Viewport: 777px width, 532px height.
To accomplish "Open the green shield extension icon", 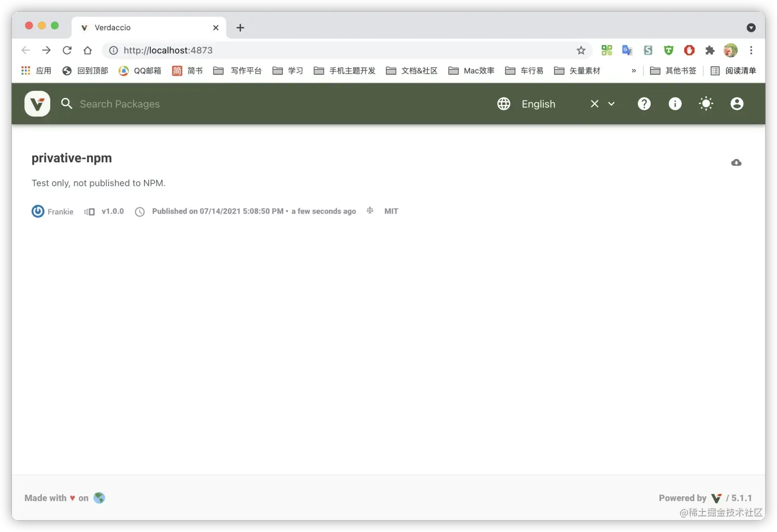I will pos(669,50).
